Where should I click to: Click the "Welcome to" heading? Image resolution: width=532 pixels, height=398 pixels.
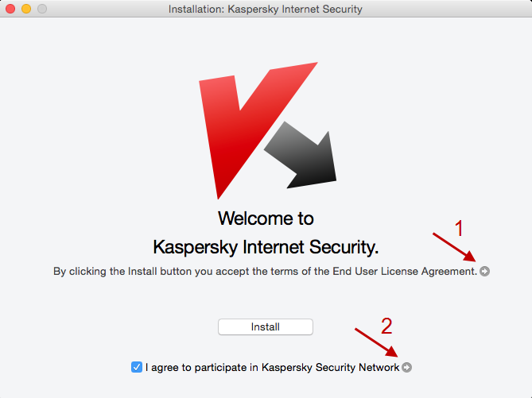tap(266, 218)
